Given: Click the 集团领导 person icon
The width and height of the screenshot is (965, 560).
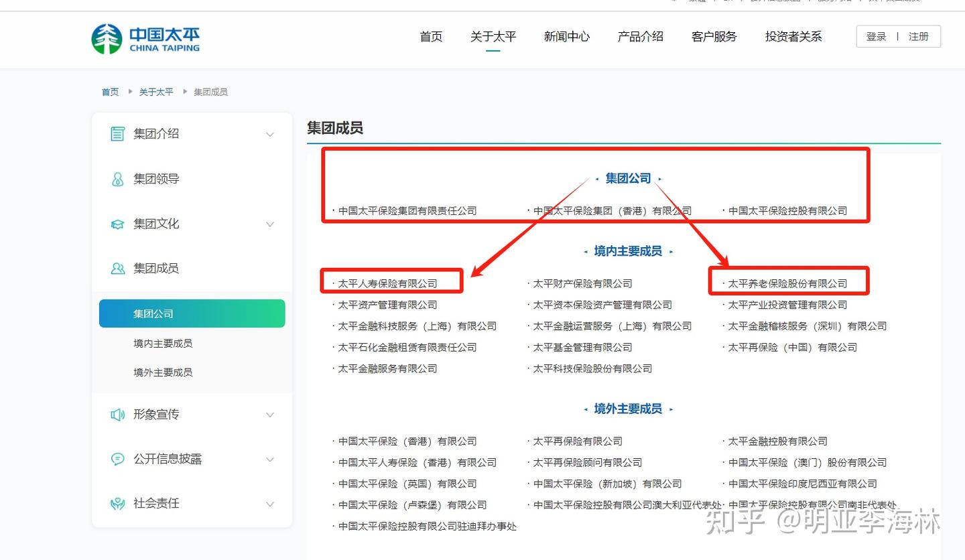Looking at the screenshot, I should point(117,179).
